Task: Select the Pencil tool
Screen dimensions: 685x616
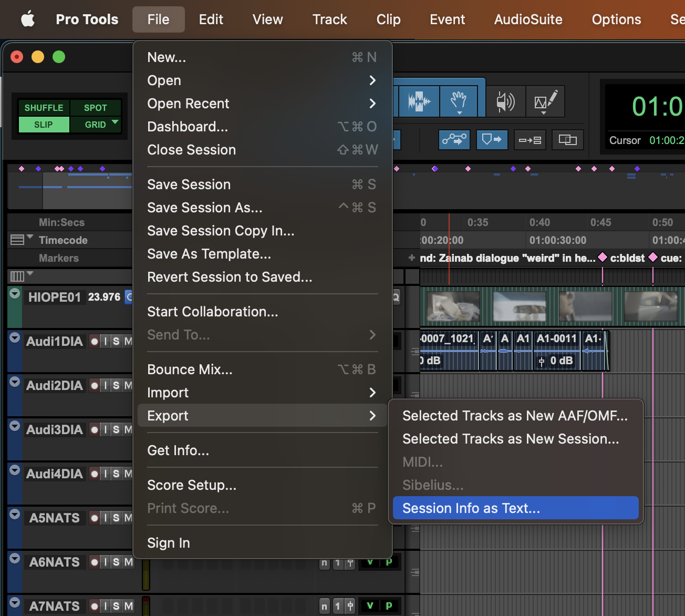Action: coord(545,101)
